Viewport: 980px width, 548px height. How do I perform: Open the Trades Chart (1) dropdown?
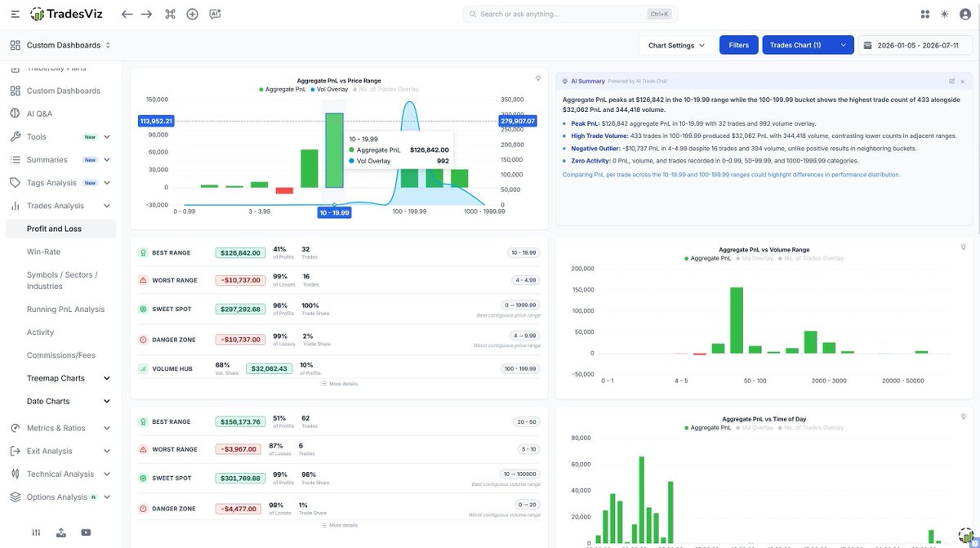point(808,46)
